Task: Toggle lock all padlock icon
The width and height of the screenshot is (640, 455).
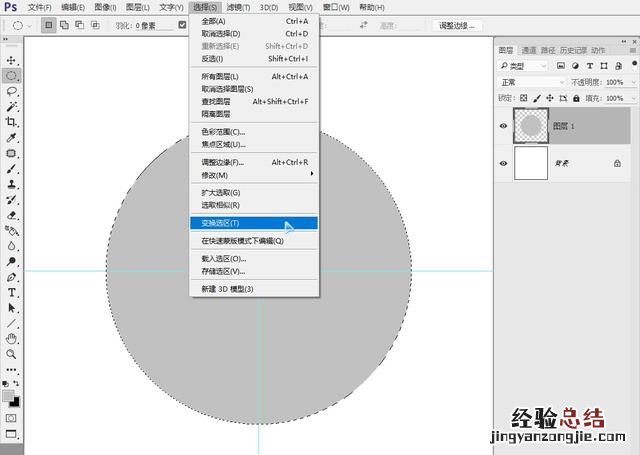Action: 576,98
